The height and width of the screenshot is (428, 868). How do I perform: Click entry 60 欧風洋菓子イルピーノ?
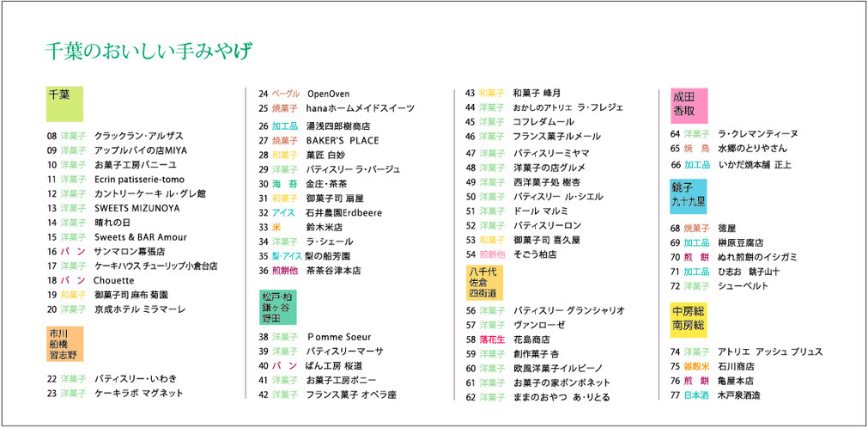click(x=534, y=368)
